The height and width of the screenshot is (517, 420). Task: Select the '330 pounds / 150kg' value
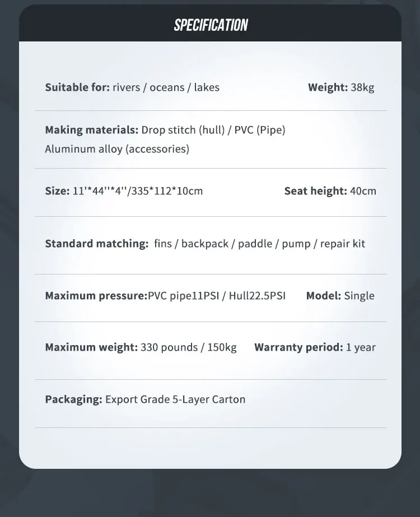pyautogui.click(x=189, y=347)
